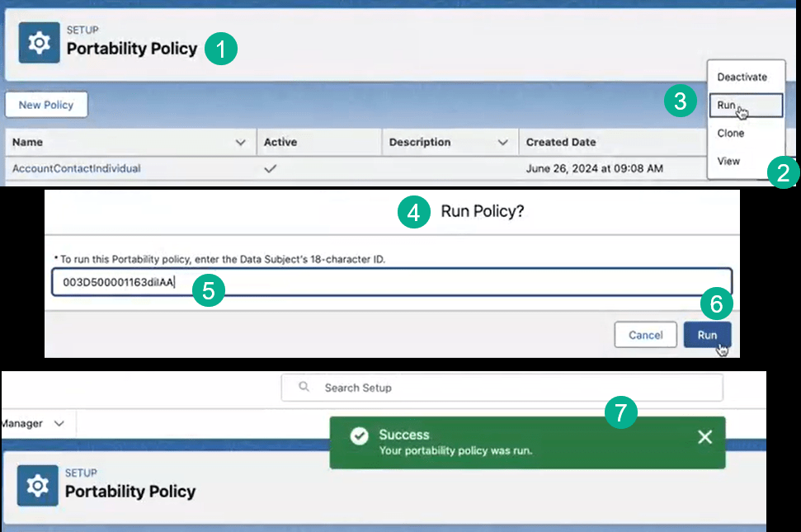This screenshot has height=532, width=801.
Task: Open the AccountContactIndividual policy link
Action: click(77, 168)
